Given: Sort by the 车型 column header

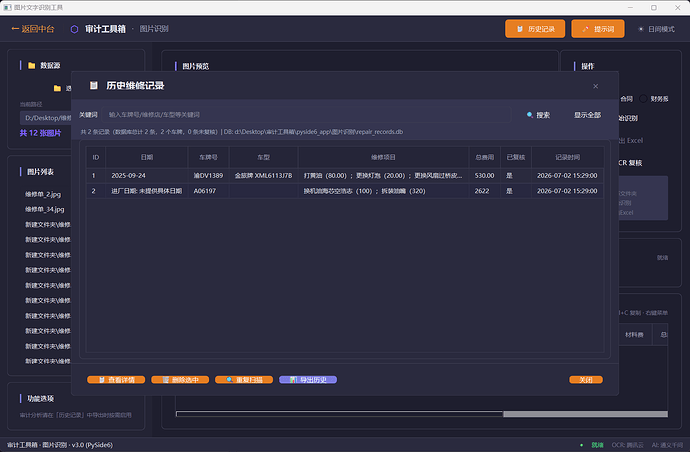Looking at the screenshot, I should coord(263,157).
